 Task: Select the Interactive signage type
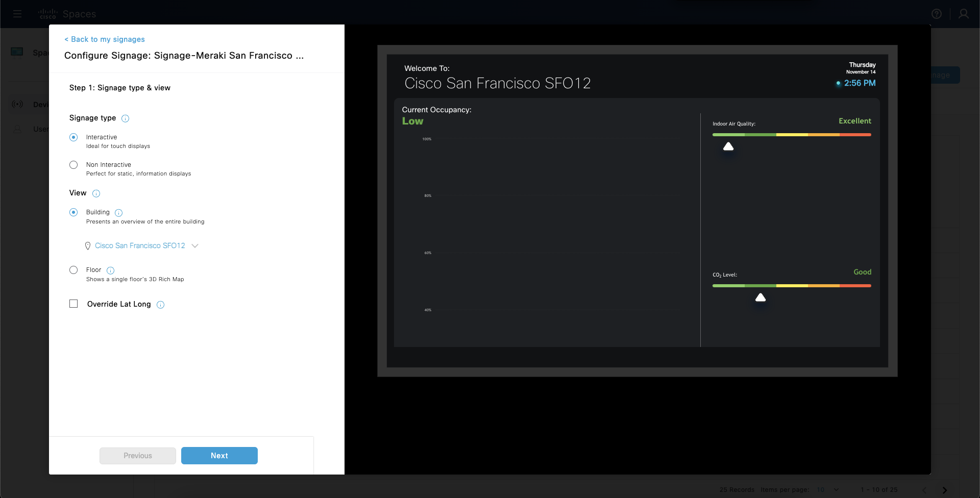[x=73, y=137]
